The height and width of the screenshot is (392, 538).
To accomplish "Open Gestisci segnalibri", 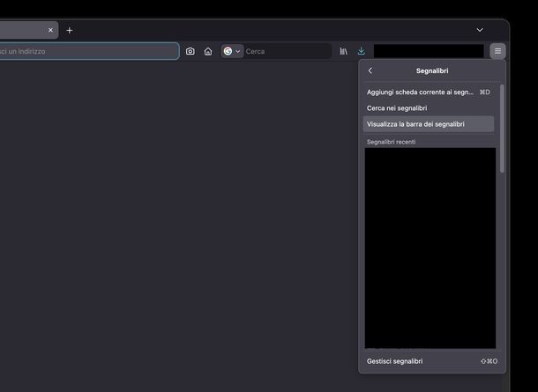I will [431, 361].
